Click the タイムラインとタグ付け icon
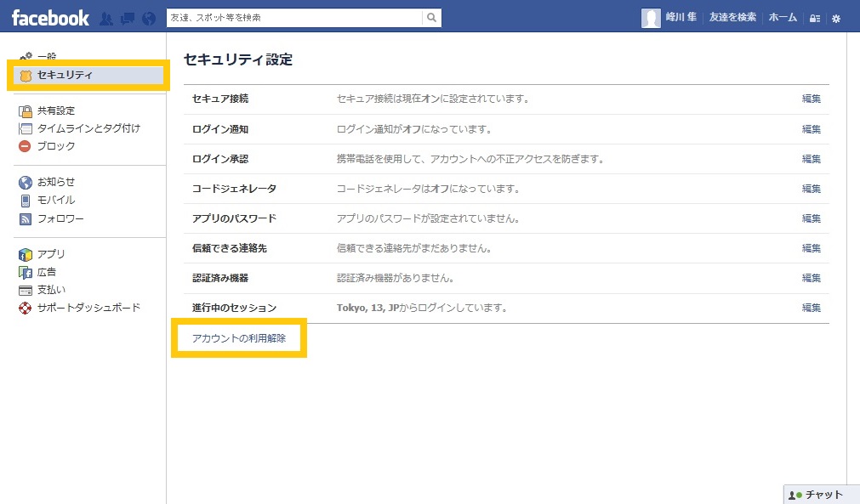Screen dimensions: 860x504 coord(26,128)
